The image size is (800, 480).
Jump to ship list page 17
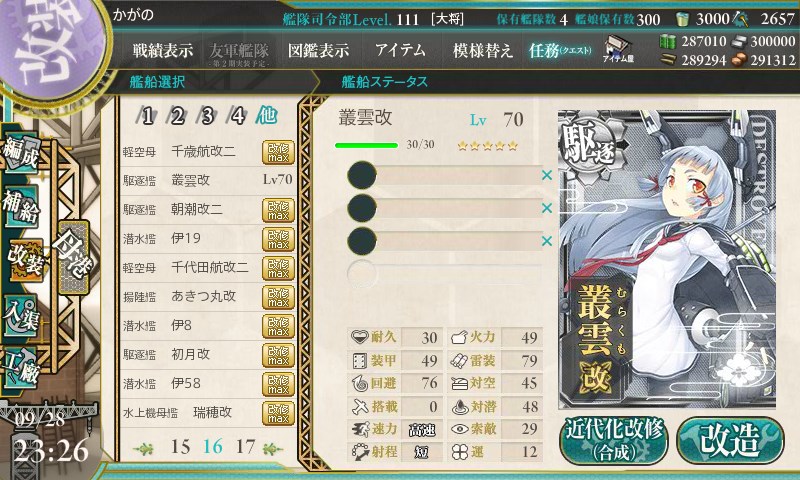[245, 447]
